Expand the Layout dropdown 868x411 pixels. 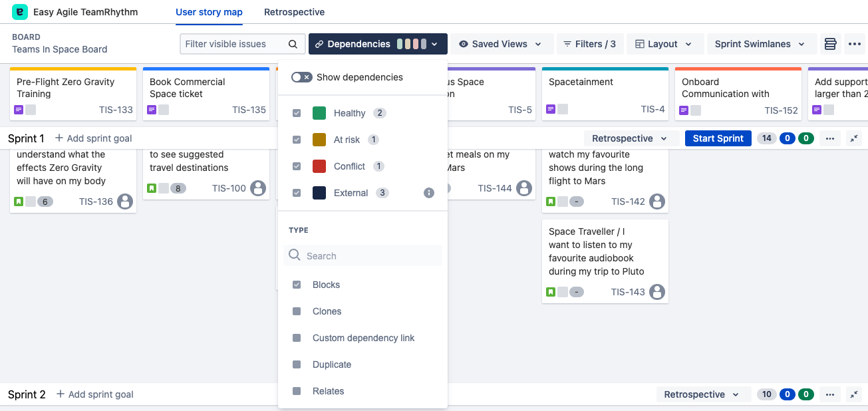tap(663, 44)
